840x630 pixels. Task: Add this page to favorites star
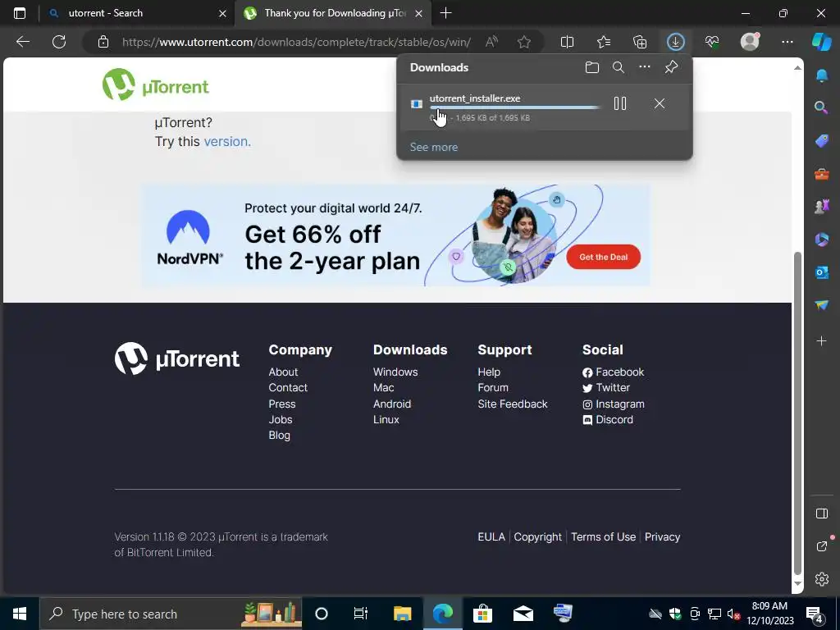pyautogui.click(x=524, y=42)
